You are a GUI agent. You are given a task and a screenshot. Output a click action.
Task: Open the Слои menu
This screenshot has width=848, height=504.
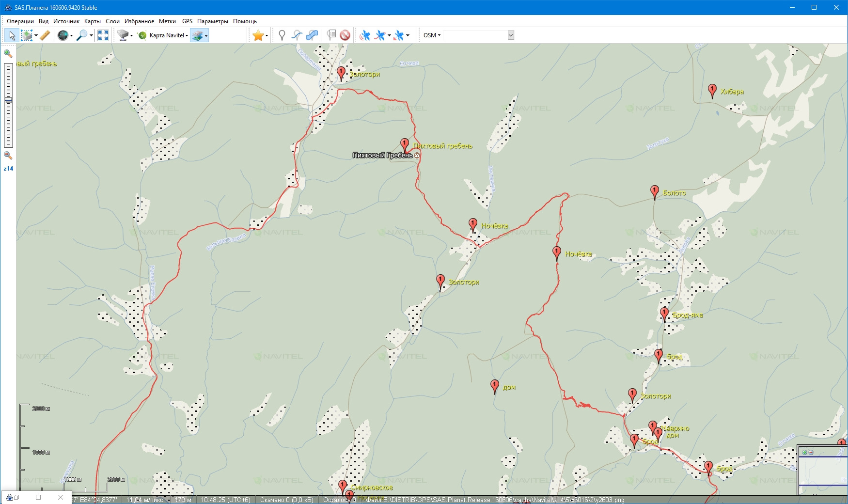click(112, 21)
